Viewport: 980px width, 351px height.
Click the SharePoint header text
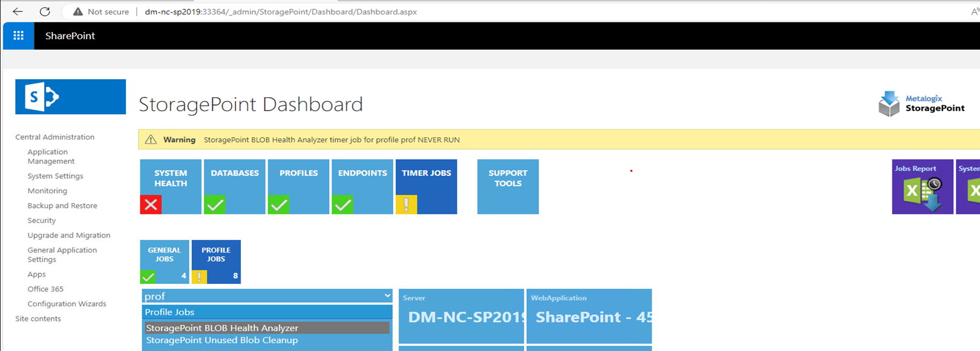point(70,36)
